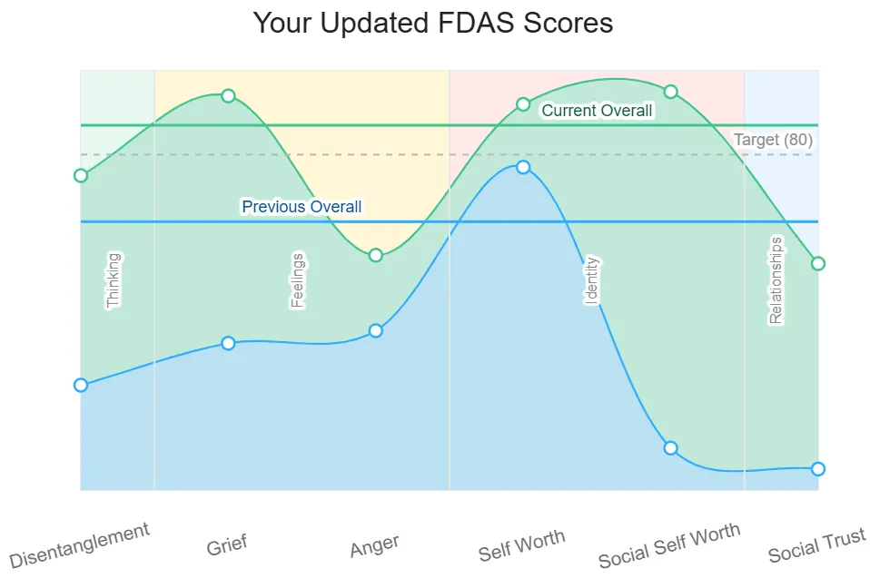Click the previous Social Trust data point
Screen dimensions: 870x588
click(818, 468)
